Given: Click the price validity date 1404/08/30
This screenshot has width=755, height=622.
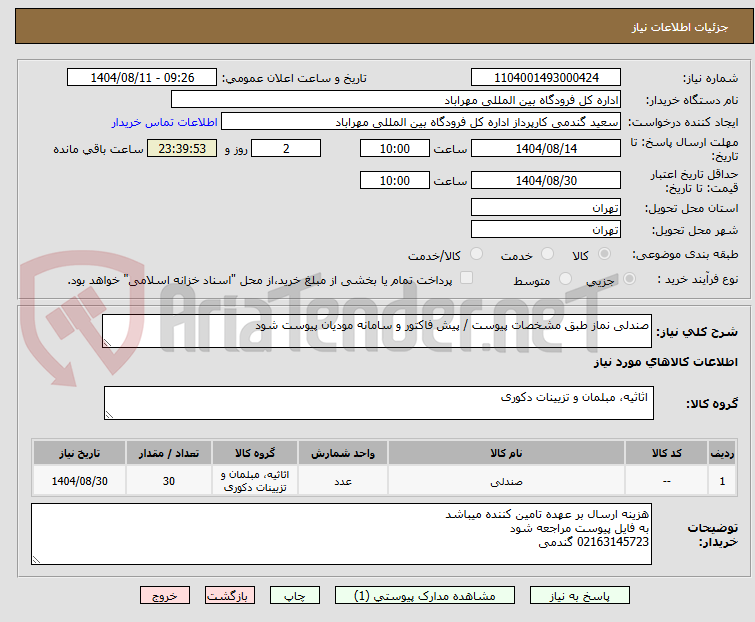Looking at the screenshot, I should 546,180.
